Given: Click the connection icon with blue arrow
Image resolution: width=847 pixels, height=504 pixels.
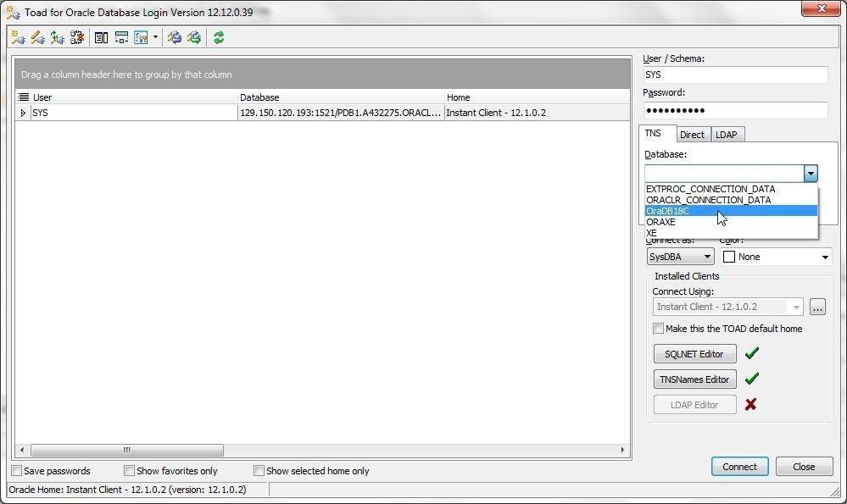Looking at the screenshot, I should click(175, 37).
